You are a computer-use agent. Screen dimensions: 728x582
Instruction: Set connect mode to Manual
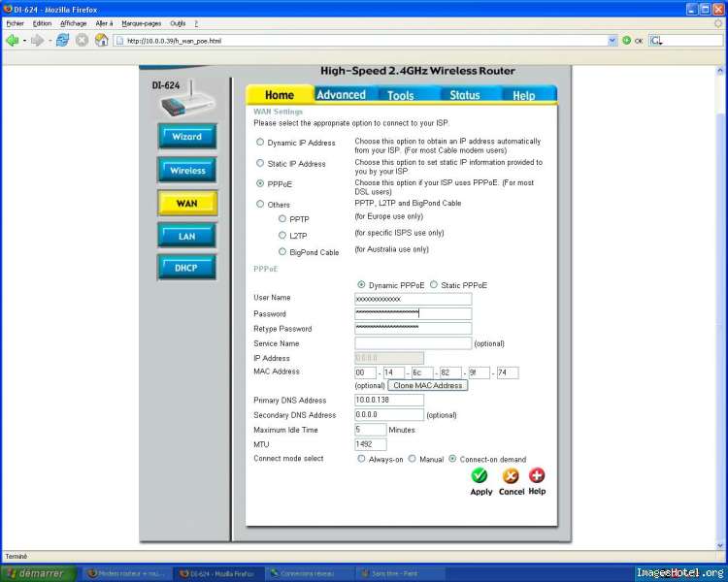[412, 459]
